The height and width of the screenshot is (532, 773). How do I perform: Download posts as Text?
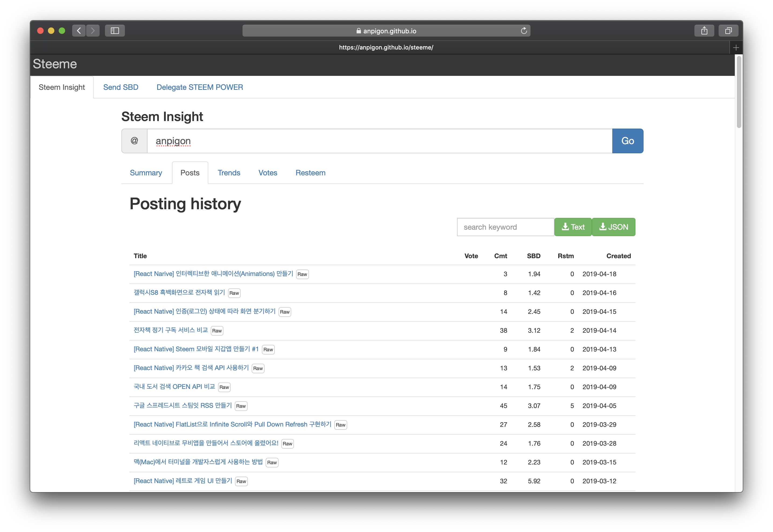(x=573, y=227)
